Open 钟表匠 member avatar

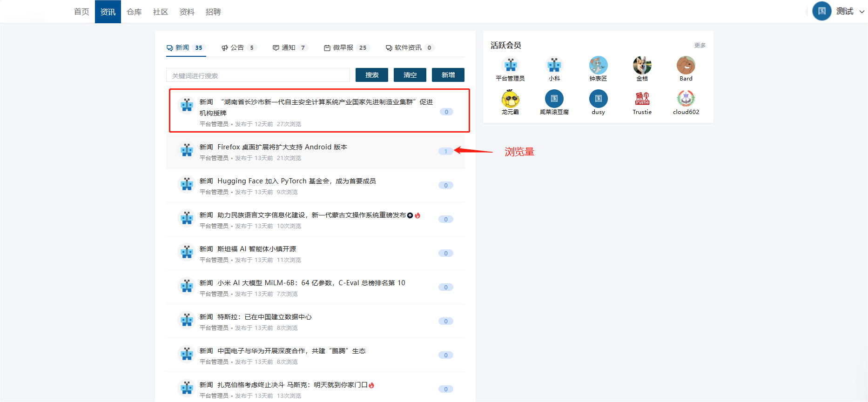pos(598,65)
